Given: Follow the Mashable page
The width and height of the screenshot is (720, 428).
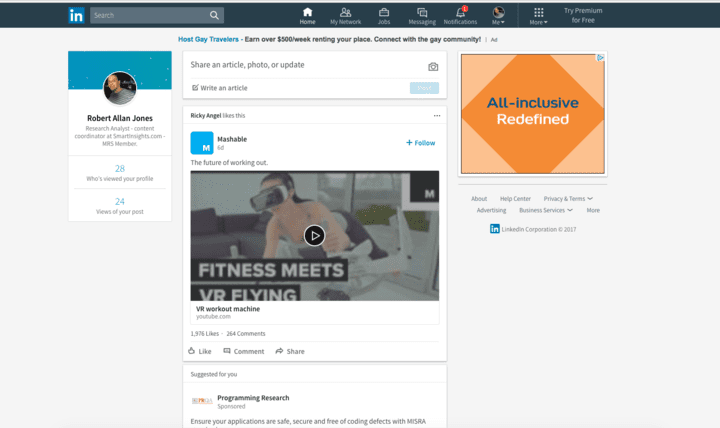Looking at the screenshot, I should pos(420,143).
